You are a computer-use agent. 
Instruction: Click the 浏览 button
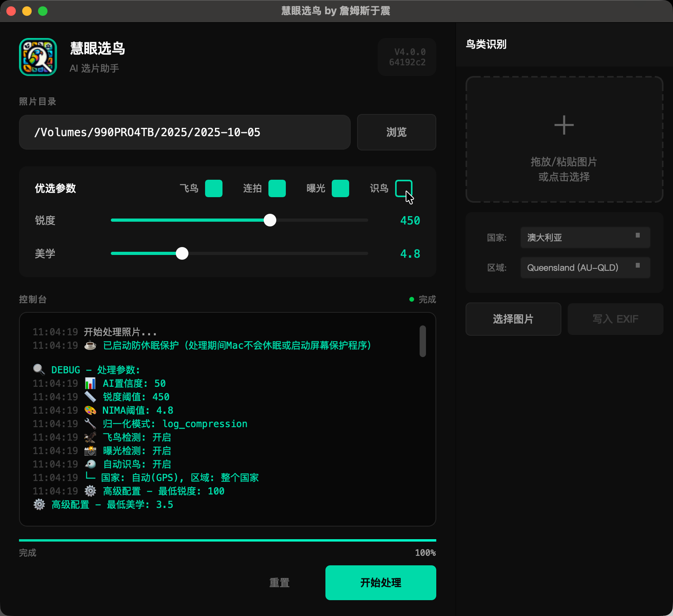[396, 132]
